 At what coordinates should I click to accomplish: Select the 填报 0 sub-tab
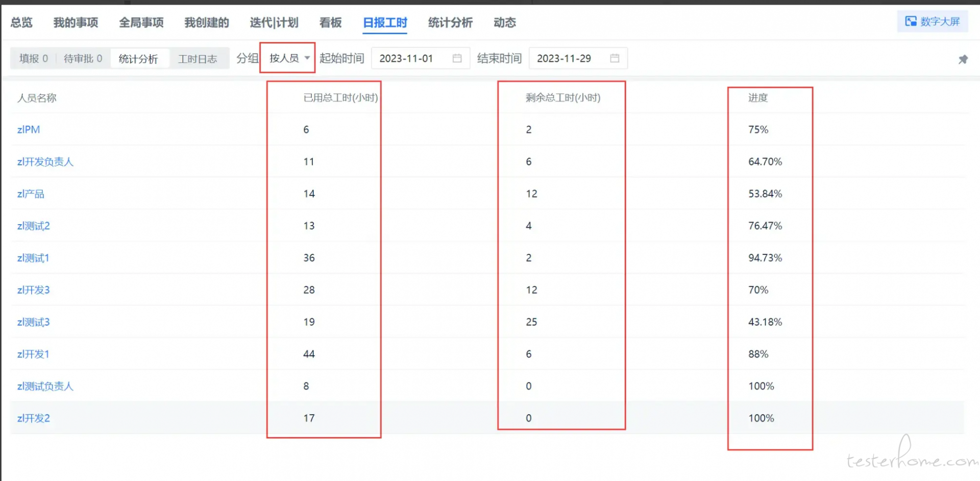pyautogui.click(x=34, y=59)
